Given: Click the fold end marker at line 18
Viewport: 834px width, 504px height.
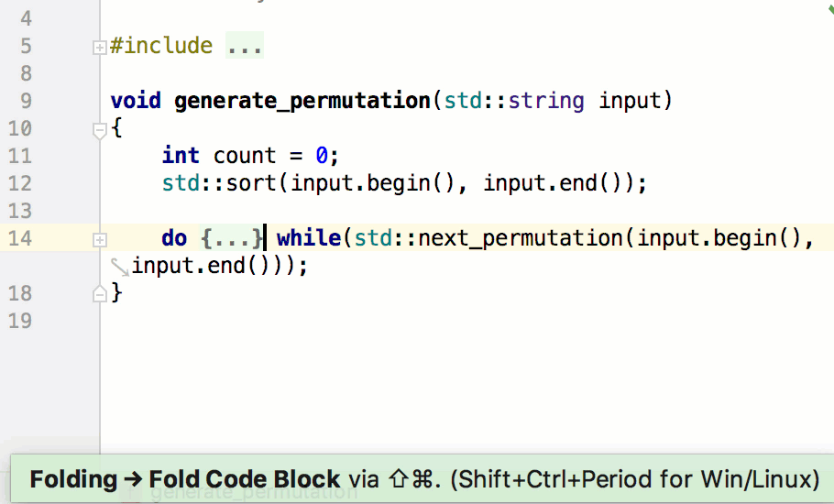Looking at the screenshot, I should click(x=100, y=293).
